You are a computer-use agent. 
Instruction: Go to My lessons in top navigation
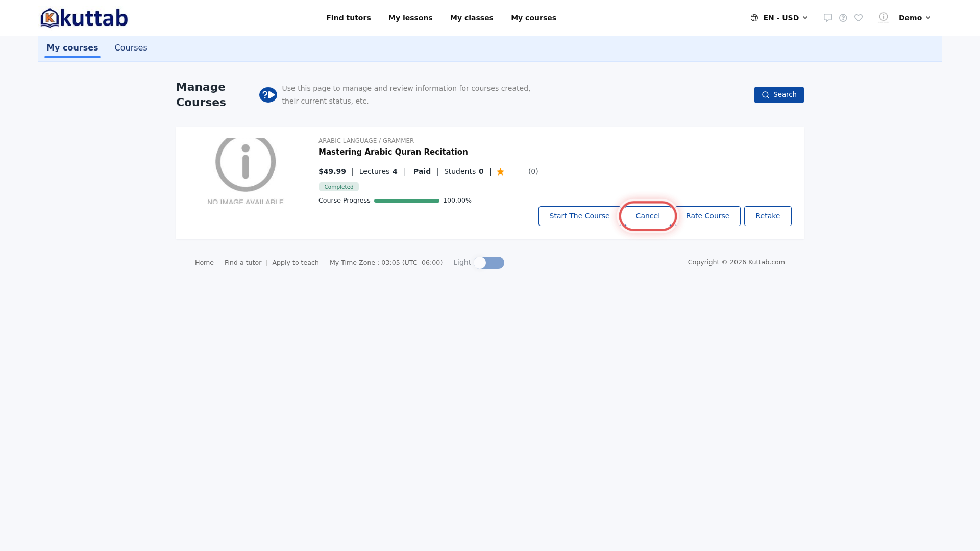click(410, 18)
